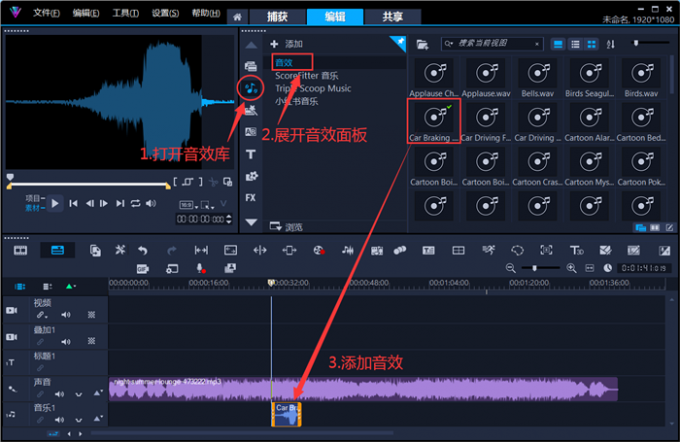Select ScoreFitter 音乐 category
Screen dimensions: 680x442
tap(307, 76)
